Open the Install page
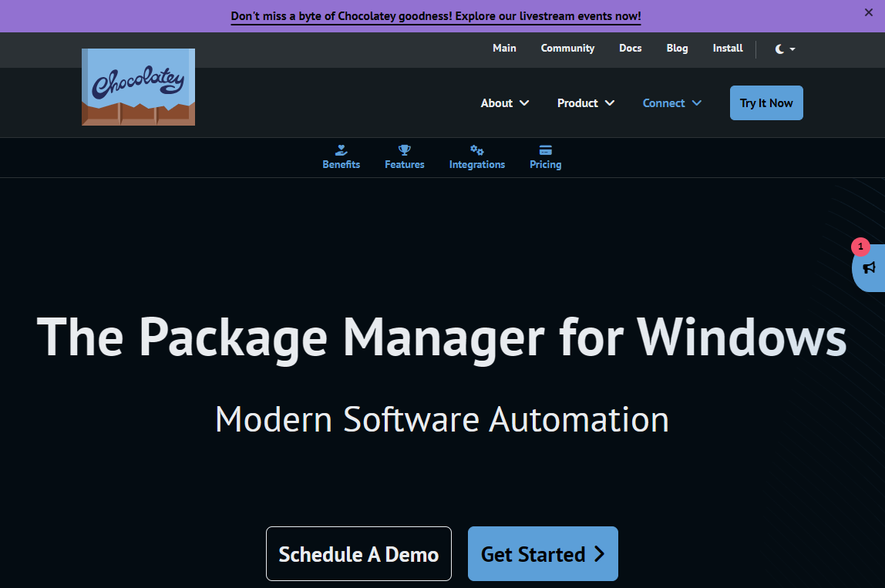Screen dimensions: 885x588 [728, 49]
